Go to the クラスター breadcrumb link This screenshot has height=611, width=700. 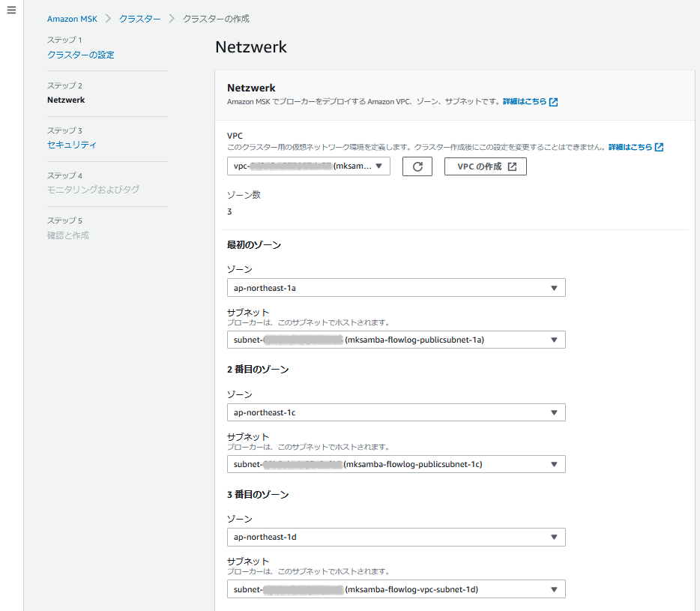[x=139, y=19]
